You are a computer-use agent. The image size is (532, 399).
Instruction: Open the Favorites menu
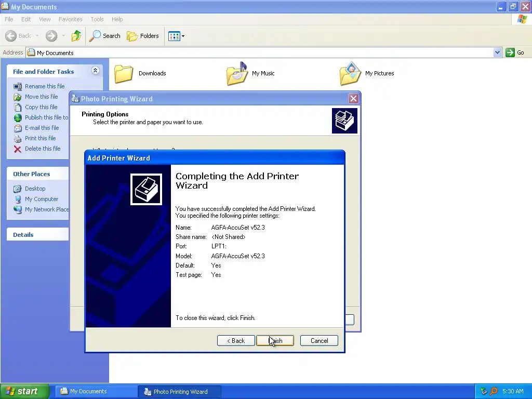(70, 19)
